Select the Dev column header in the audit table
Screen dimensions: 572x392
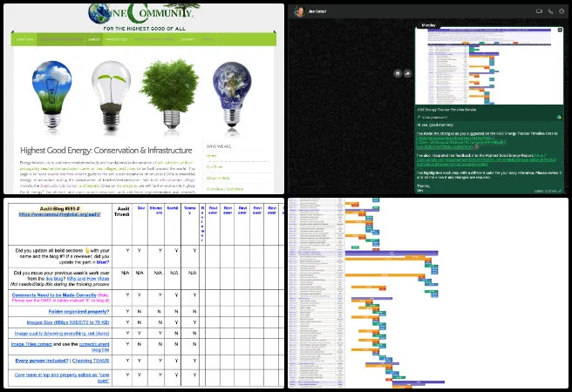pyautogui.click(x=141, y=224)
